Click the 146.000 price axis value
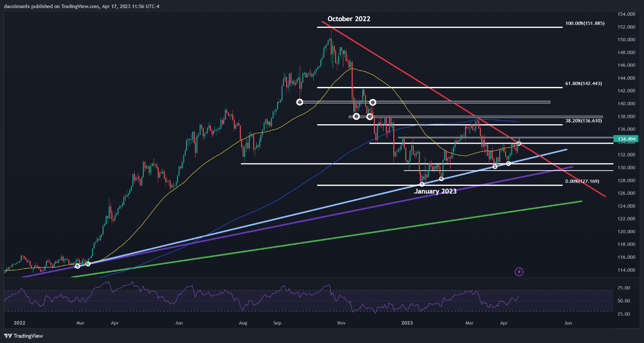Screen dimensions: 644x343 [626, 65]
